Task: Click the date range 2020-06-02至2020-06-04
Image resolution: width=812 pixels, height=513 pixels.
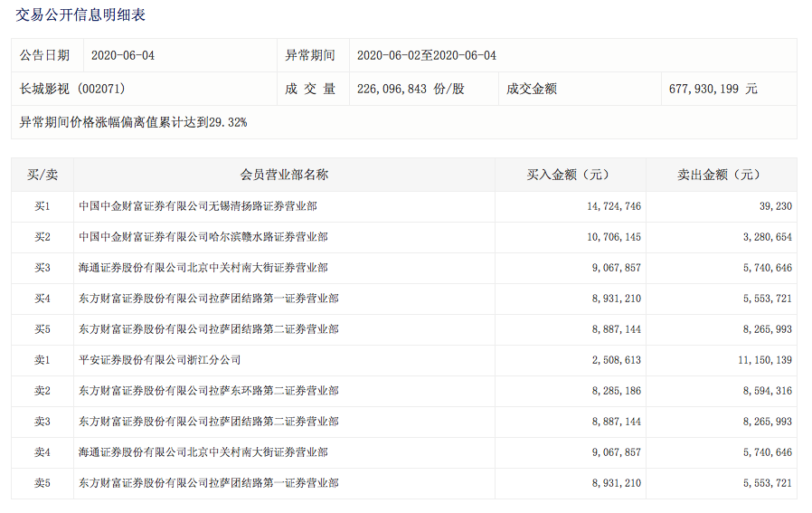Action: click(x=427, y=55)
